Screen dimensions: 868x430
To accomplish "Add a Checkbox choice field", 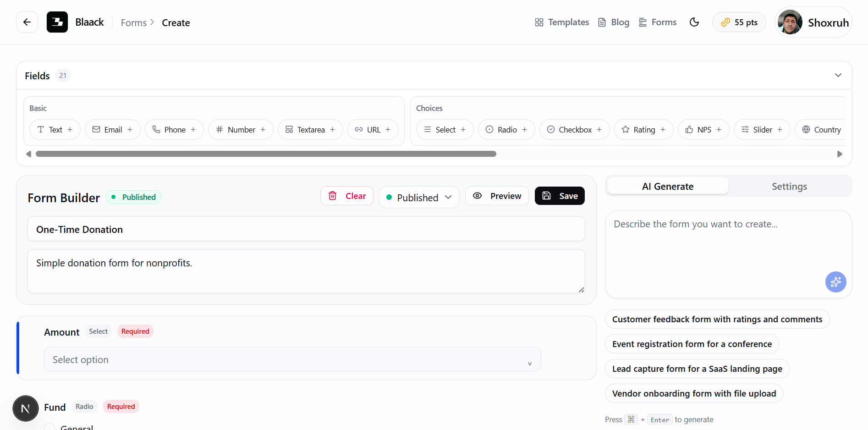I will coord(575,130).
